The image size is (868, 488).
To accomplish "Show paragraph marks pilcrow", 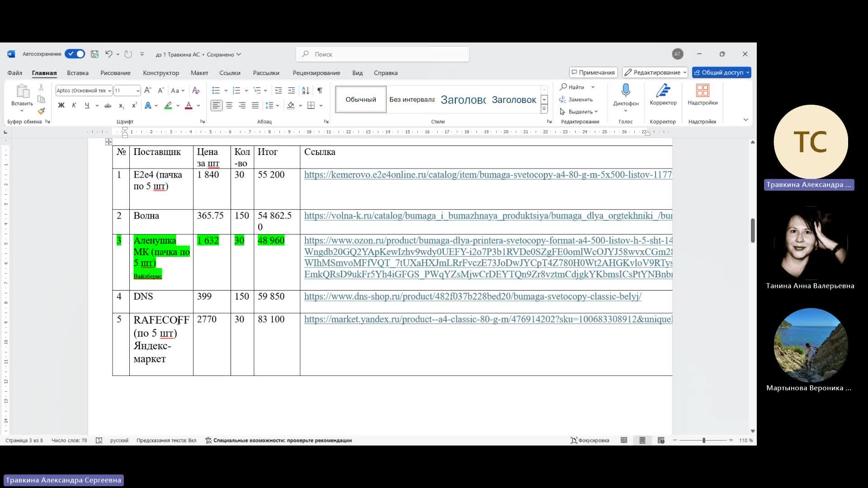I will [320, 90].
